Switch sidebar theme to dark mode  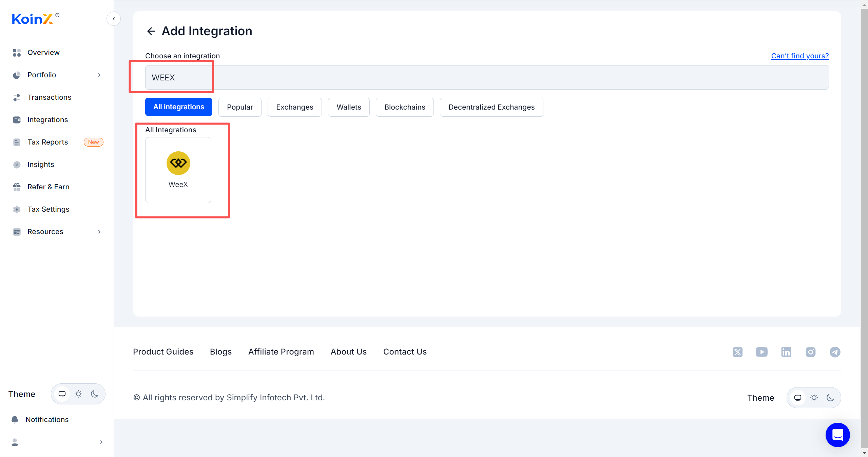point(95,394)
